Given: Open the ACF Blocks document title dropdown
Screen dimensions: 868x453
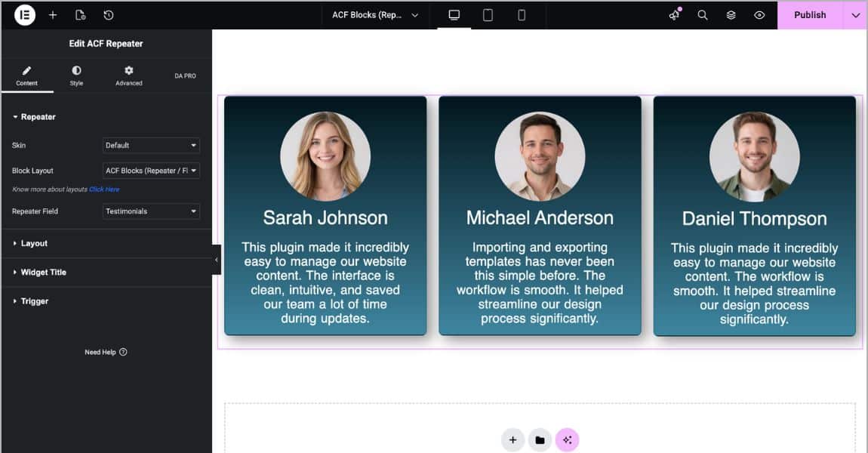Looking at the screenshot, I should click(375, 15).
